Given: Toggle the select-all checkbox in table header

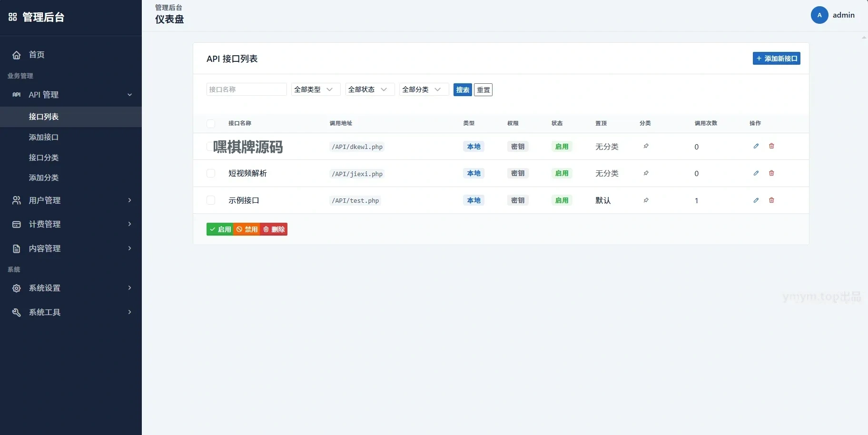Looking at the screenshot, I should (211, 124).
